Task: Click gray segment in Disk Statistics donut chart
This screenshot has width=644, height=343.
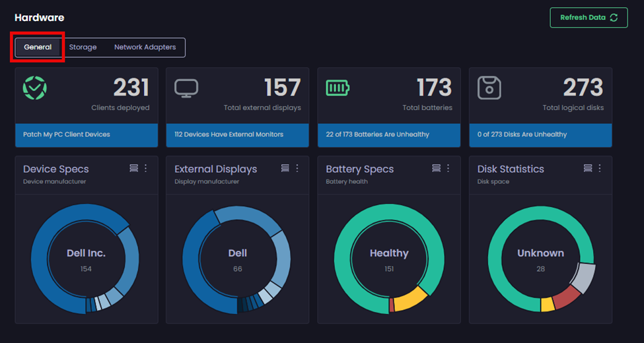Action: (x=583, y=278)
